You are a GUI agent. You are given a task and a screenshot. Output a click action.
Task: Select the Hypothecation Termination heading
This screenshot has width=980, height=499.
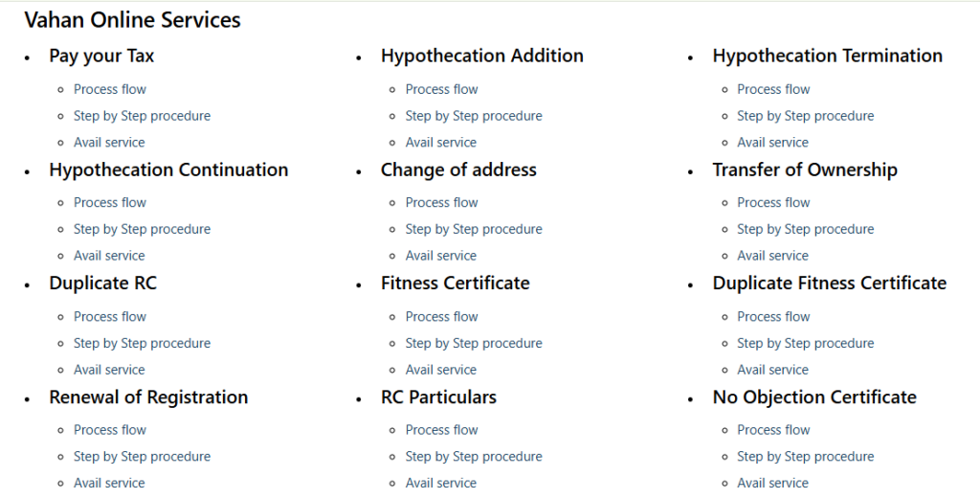coord(828,56)
